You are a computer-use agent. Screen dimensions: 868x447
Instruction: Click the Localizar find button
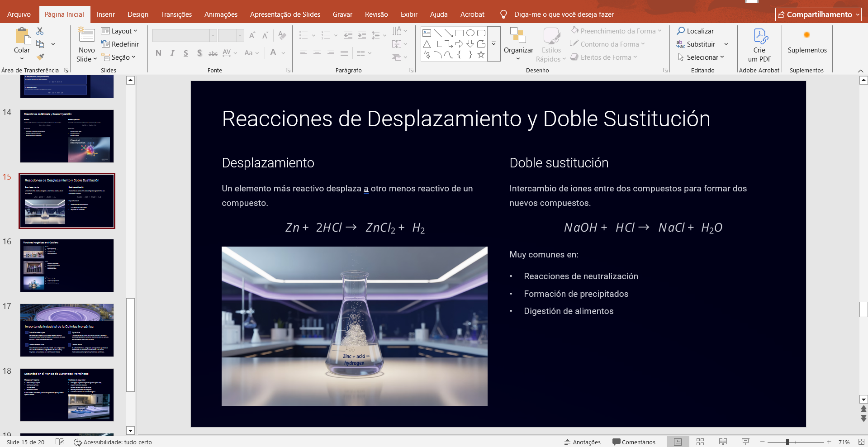coord(695,31)
